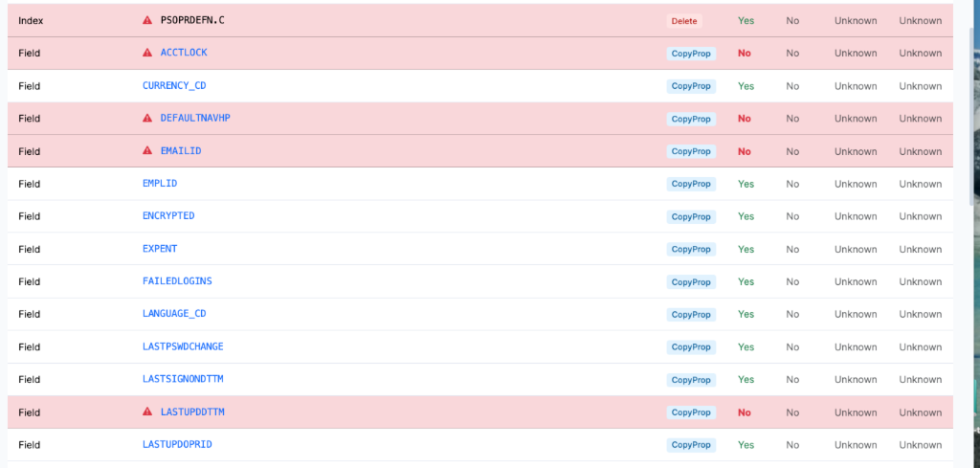Click the CopyProp badge for LANGUAGE_CD
Image resolution: width=980 pixels, height=468 pixels.
pos(691,315)
